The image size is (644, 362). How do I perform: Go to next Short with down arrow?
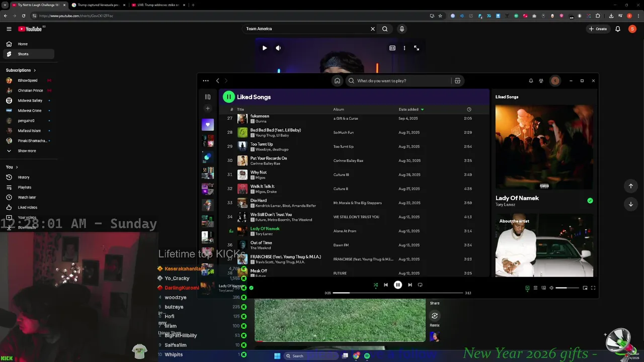coord(631,204)
